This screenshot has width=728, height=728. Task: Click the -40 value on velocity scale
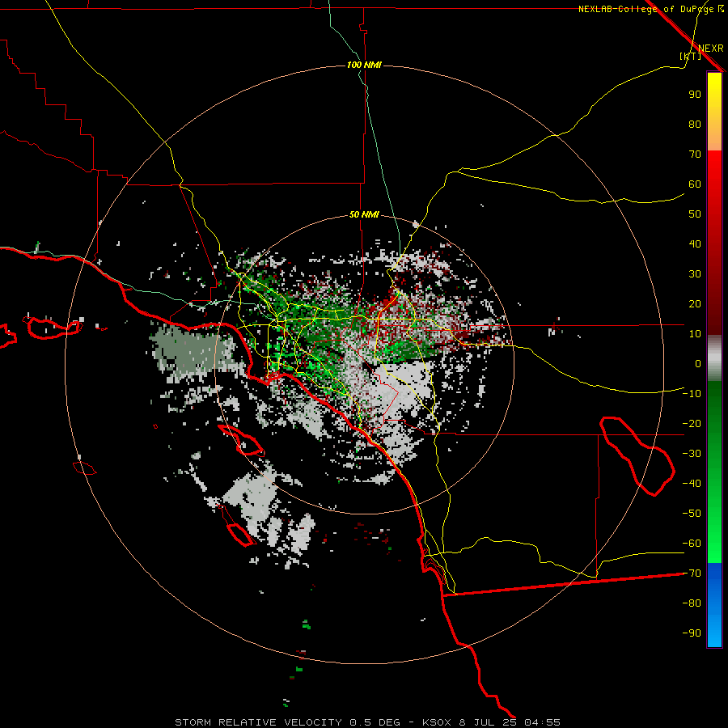692,484
